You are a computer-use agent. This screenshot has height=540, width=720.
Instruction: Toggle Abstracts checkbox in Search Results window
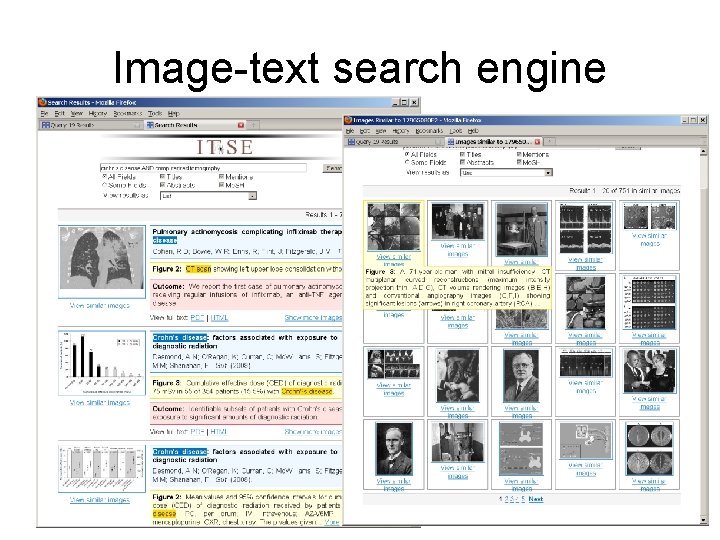(x=163, y=185)
